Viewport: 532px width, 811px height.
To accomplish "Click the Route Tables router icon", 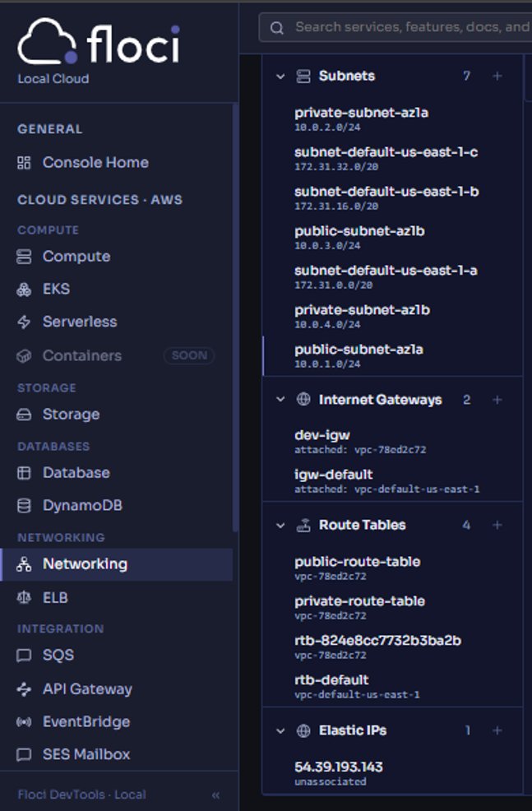I will point(303,526).
